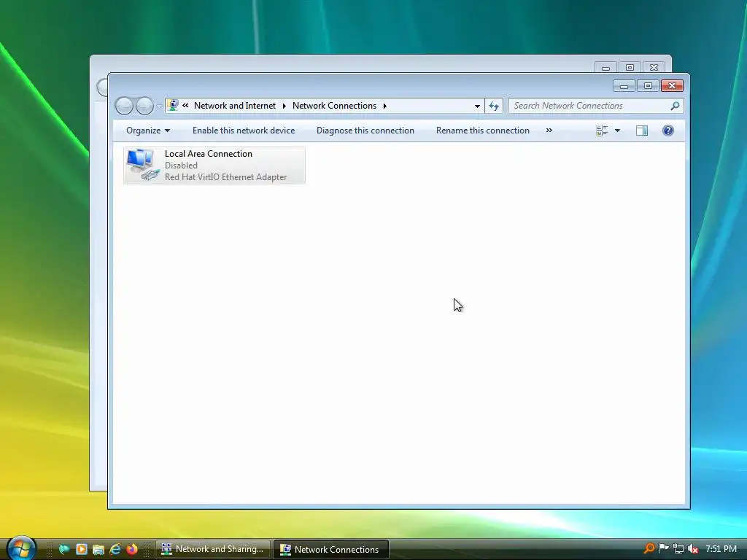Toggle the preview pane icon
Viewport: 747px width, 560px height.
[x=642, y=131]
